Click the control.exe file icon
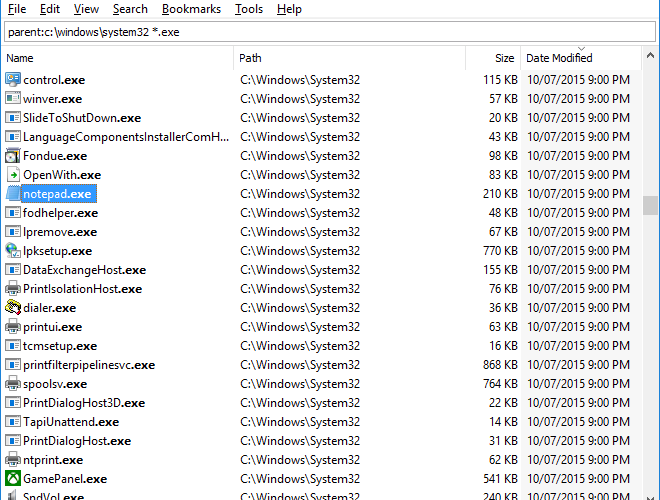 coord(13,79)
